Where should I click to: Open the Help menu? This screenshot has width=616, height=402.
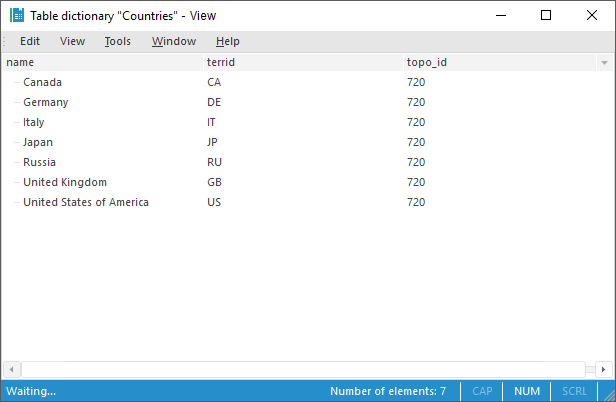(x=227, y=41)
